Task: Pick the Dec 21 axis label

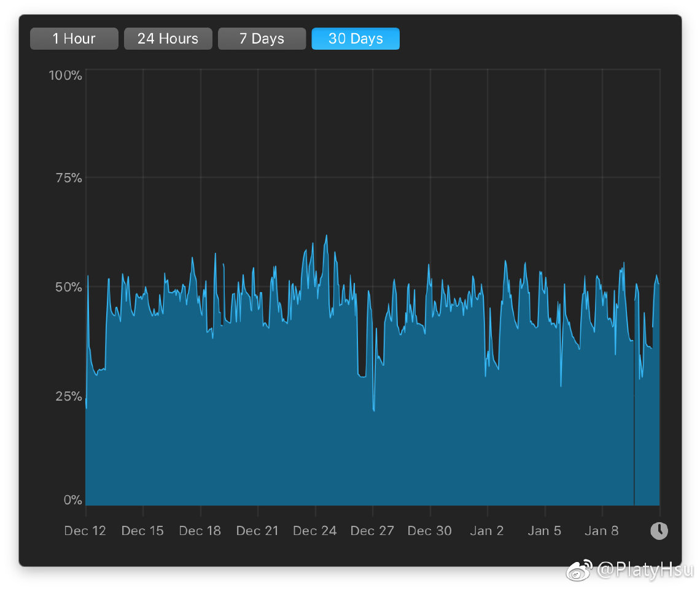Action: coord(257,531)
